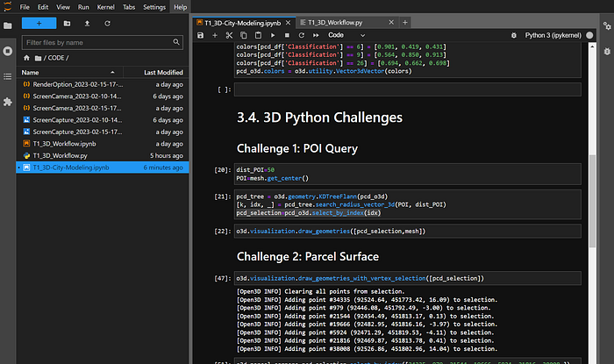614x364 pixels.
Task: Create a new folder in file browser
Action: click(68, 24)
